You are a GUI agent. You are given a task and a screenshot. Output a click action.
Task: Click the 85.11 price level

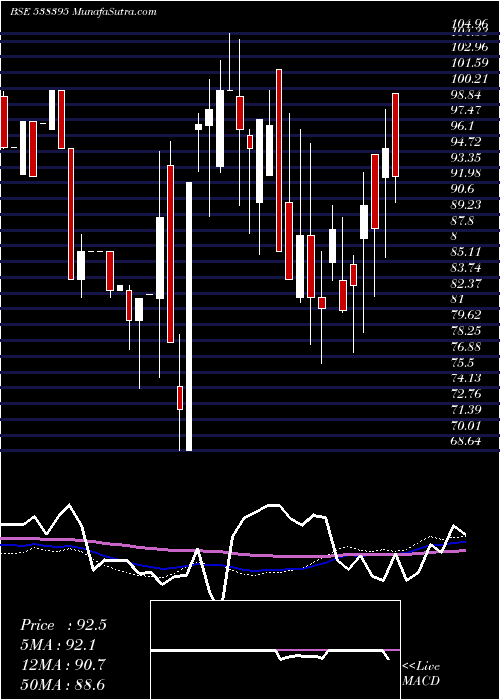tap(466, 252)
